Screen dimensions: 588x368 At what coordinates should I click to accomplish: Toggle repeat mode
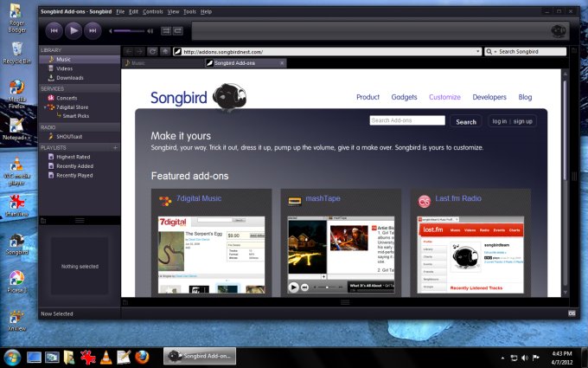pyautogui.click(x=178, y=31)
